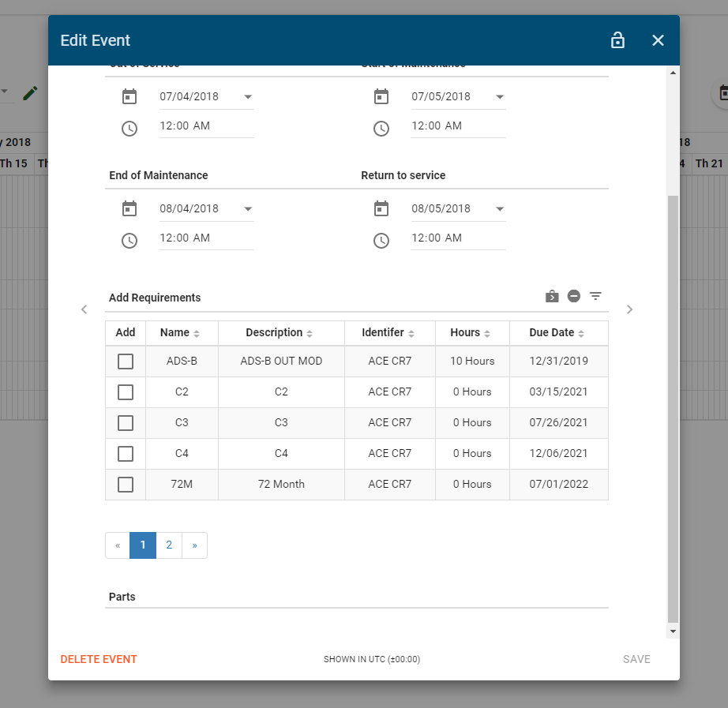728x708 pixels.
Task: Click the End of Maintenance 12:00 AM time field
Action: pyautogui.click(x=206, y=238)
